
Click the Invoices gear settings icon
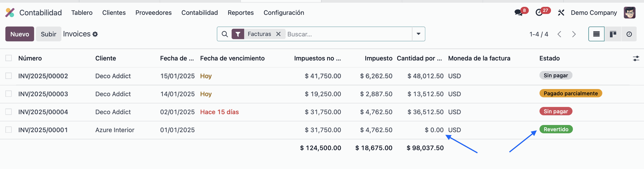95,34
